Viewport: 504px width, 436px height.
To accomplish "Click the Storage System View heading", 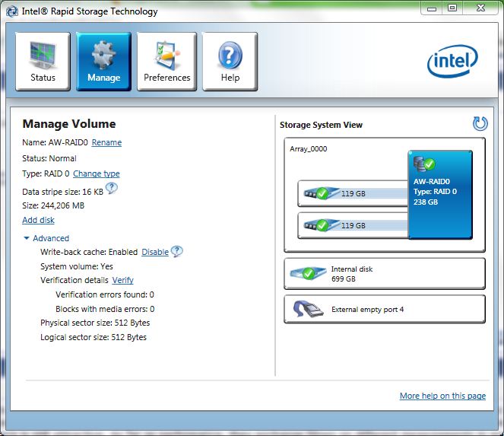I will click(x=321, y=125).
